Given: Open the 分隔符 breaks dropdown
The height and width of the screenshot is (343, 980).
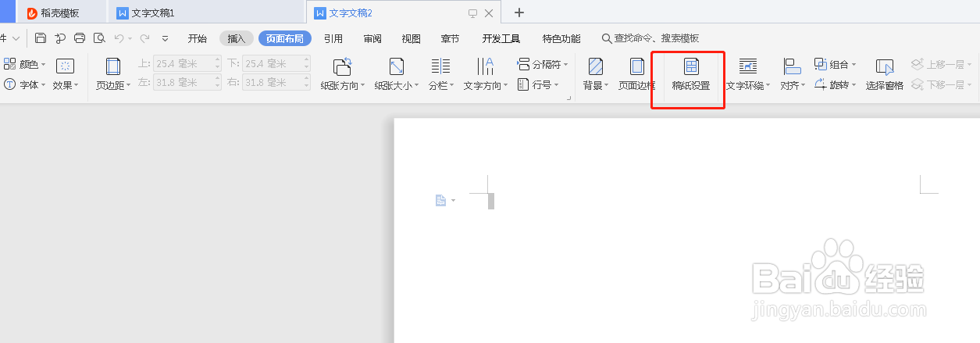Looking at the screenshot, I should coord(543,65).
